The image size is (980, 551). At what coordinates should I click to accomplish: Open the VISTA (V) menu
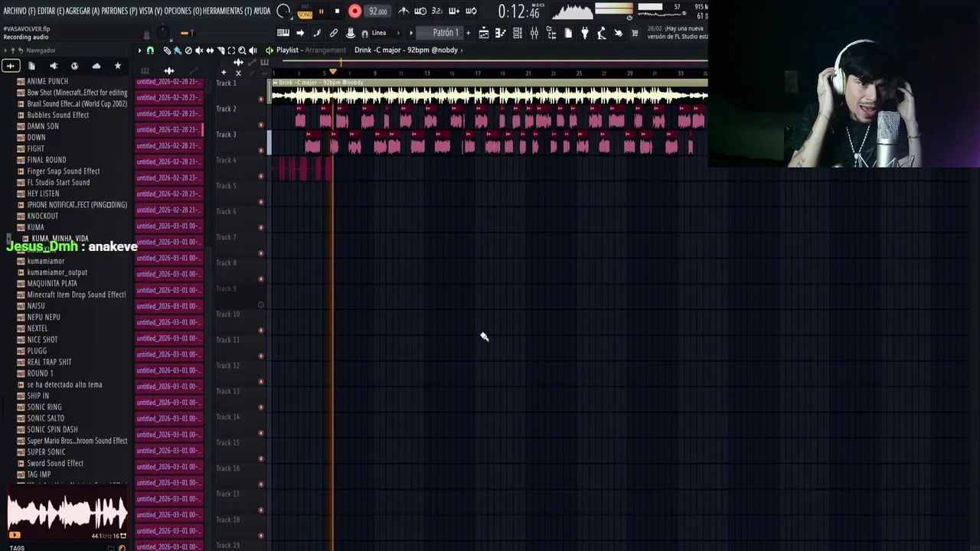(151, 11)
